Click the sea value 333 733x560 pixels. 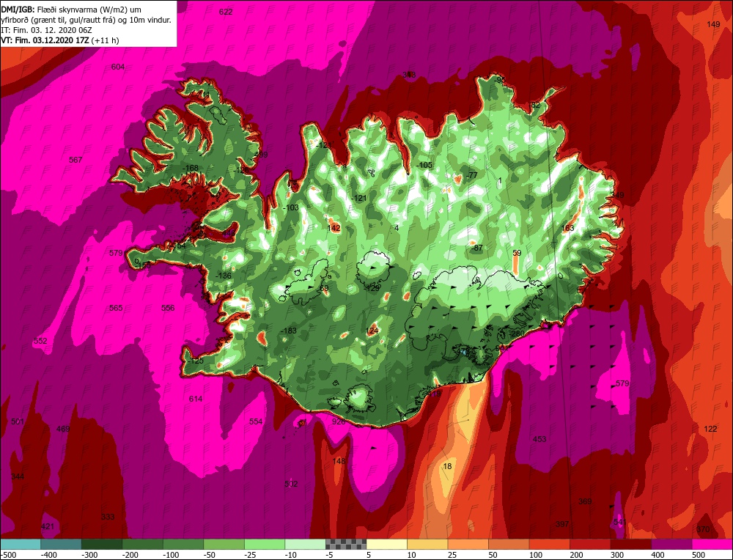[x=108, y=517]
